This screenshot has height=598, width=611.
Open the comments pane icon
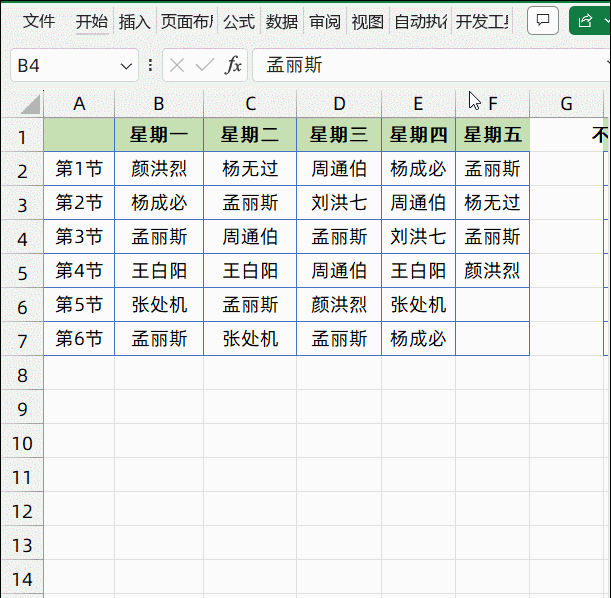click(543, 21)
